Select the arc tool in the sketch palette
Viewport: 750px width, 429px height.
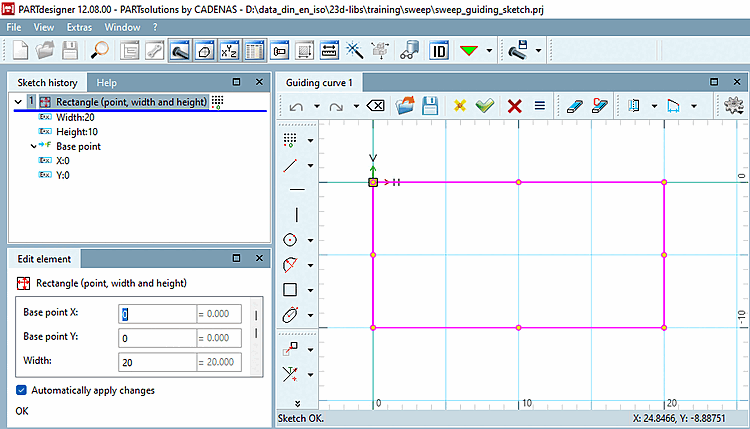pos(290,265)
